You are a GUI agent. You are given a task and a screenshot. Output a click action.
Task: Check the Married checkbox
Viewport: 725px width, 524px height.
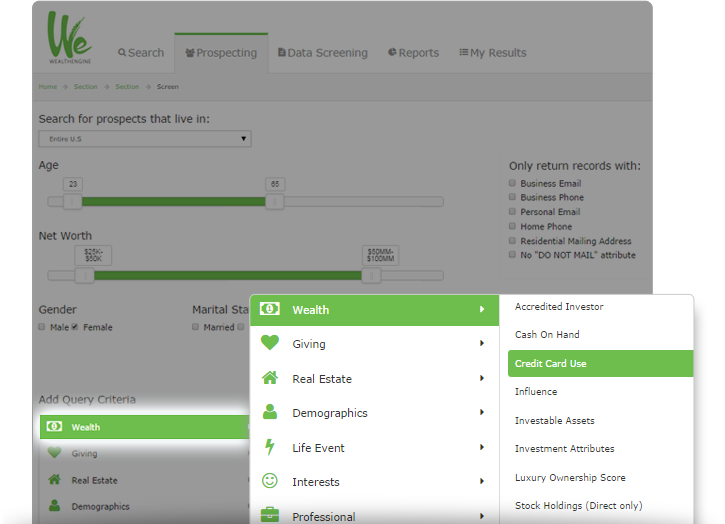pyautogui.click(x=195, y=327)
